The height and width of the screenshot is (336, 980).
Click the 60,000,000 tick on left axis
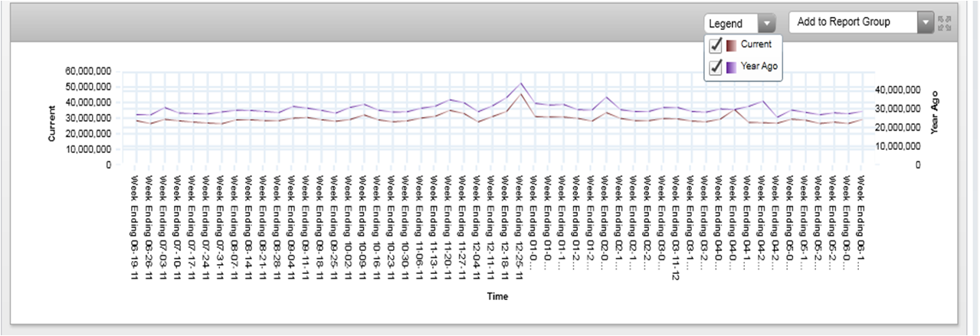coord(90,70)
